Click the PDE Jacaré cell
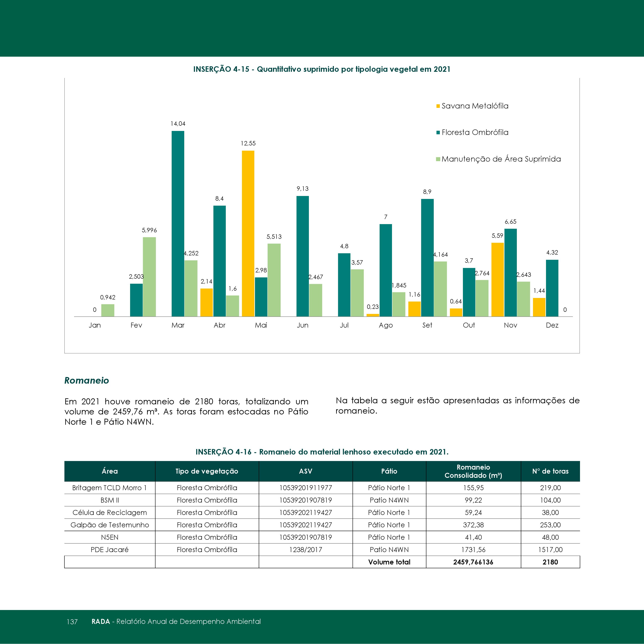Image resolution: width=644 pixels, height=644 pixels. (110, 550)
